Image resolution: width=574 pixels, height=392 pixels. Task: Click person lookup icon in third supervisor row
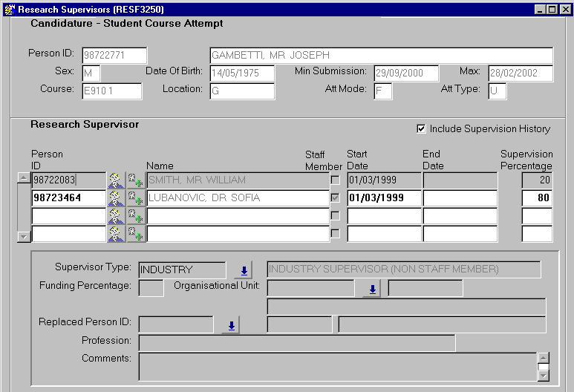[x=116, y=216]
